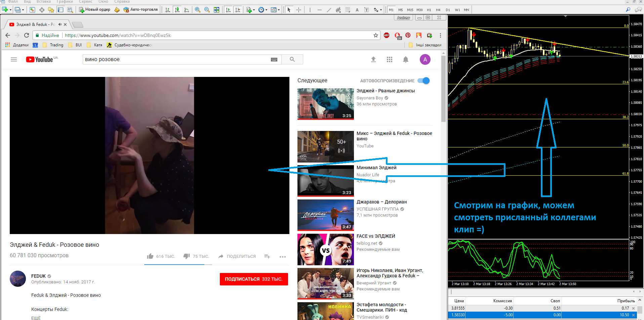
Task: Reload the YouTube page
Action: click(x=27, y=35)
